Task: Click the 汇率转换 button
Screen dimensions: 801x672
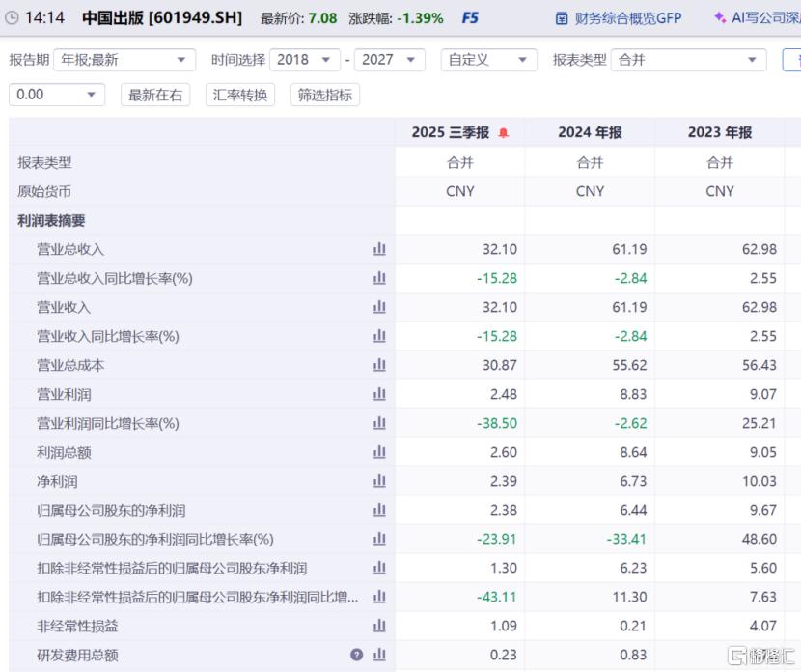Action: (240, 95)
